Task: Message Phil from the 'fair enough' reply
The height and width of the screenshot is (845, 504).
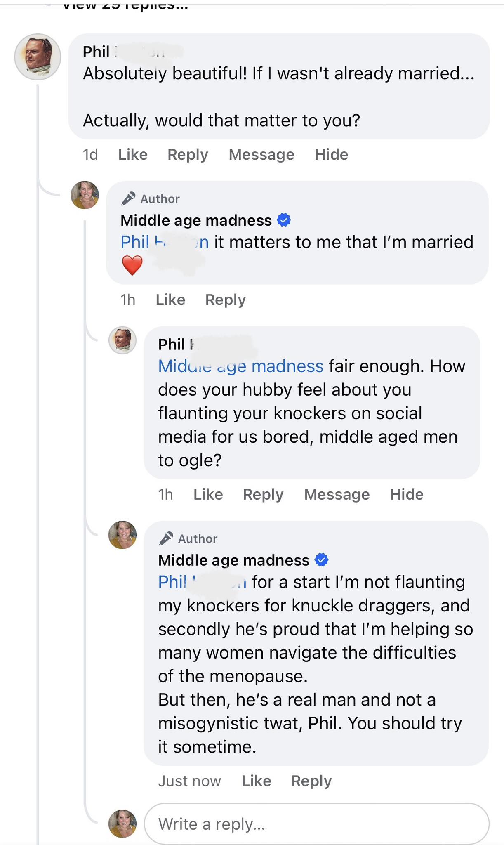Action: click(337, 494)
